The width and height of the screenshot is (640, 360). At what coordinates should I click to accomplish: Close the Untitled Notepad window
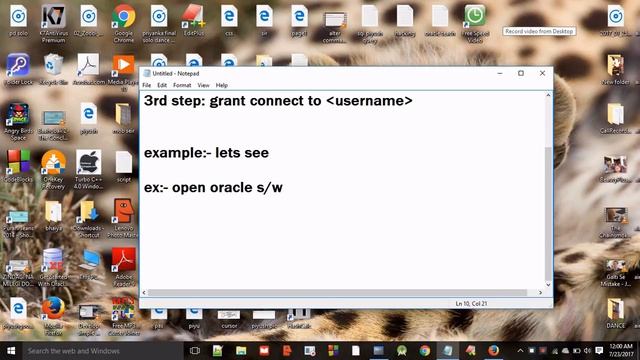tap(542, 73)
